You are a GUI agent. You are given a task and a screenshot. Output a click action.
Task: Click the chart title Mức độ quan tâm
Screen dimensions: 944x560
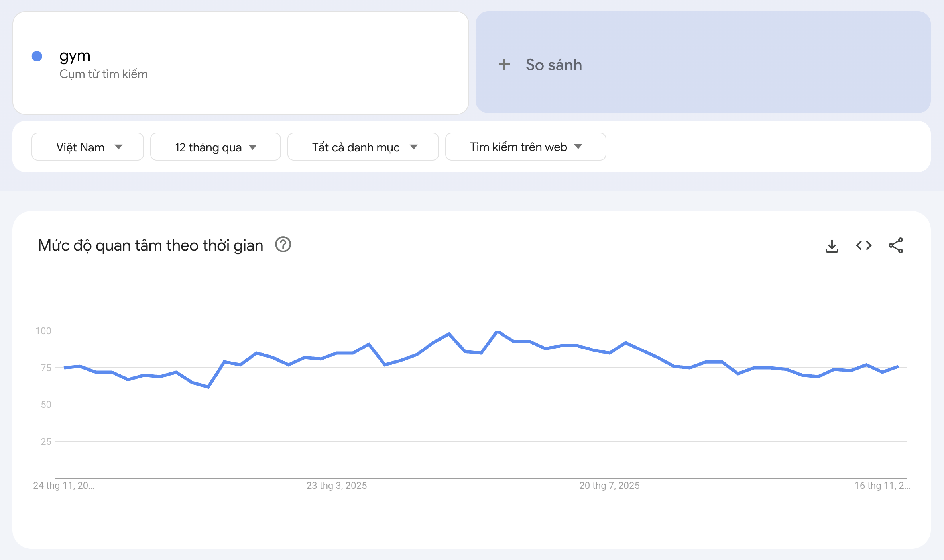150,245
